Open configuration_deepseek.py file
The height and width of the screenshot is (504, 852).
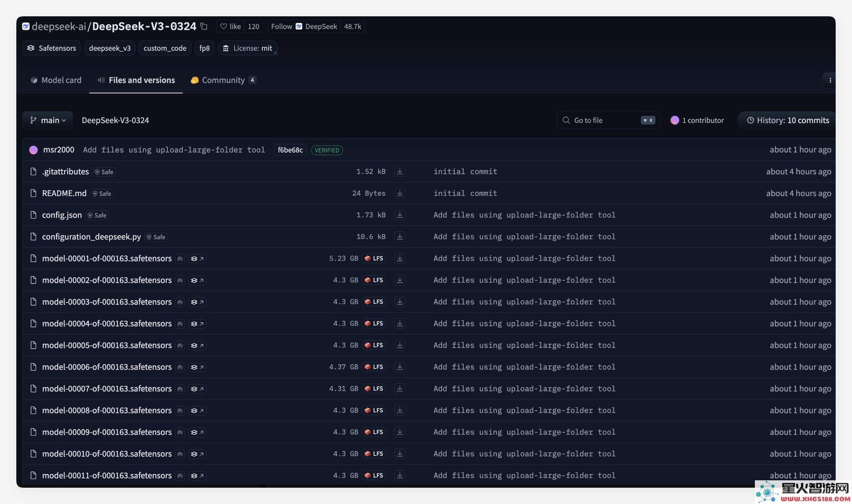pyautogui.click(x=91, y=237)
